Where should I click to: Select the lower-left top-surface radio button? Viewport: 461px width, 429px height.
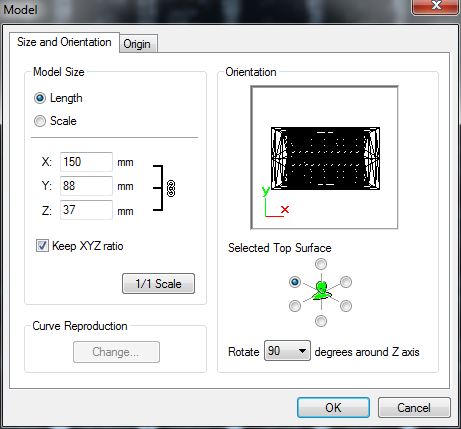[x=295, y=306]
